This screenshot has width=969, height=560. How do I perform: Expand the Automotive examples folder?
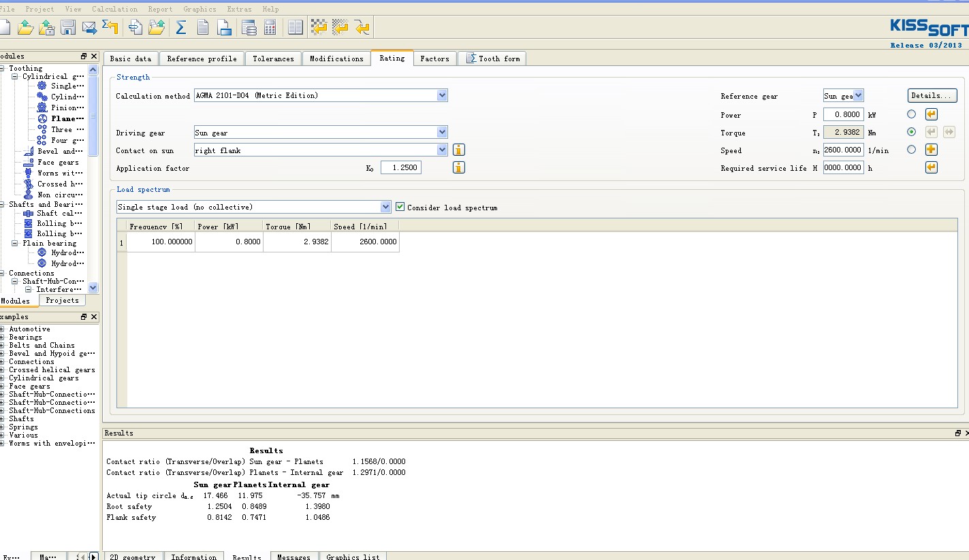coord(3,329)
